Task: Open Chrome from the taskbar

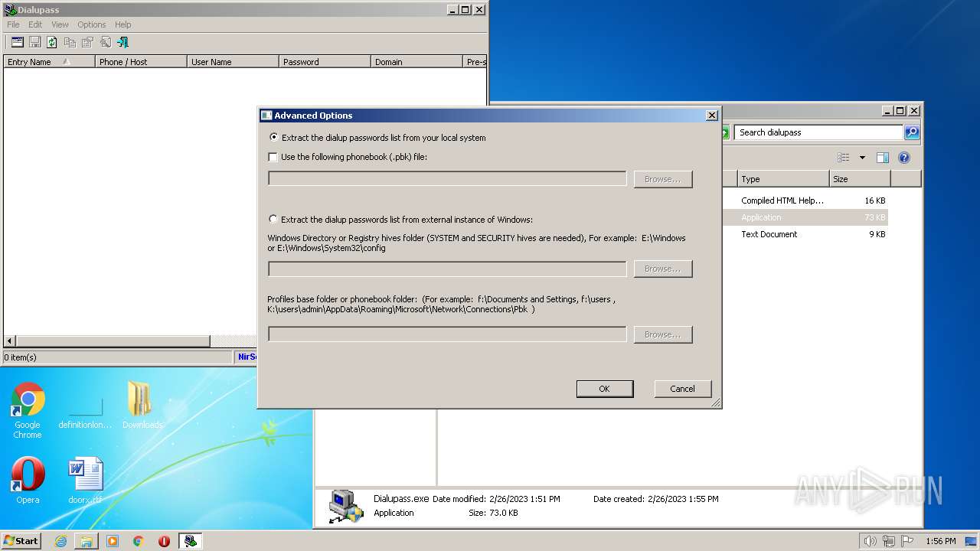Action: coord(139,541)
